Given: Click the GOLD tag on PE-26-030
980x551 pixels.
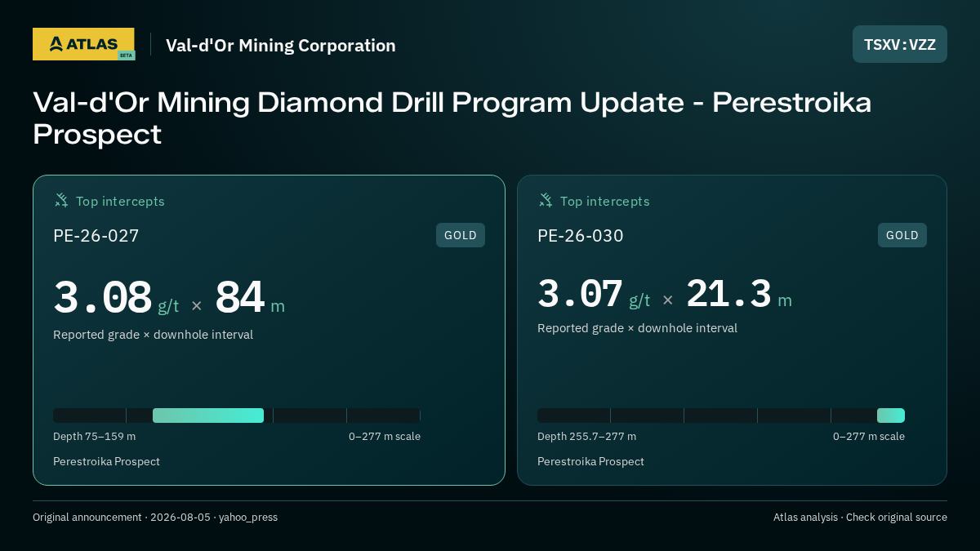Looking at the screenshot, I should tap(902, 235).
